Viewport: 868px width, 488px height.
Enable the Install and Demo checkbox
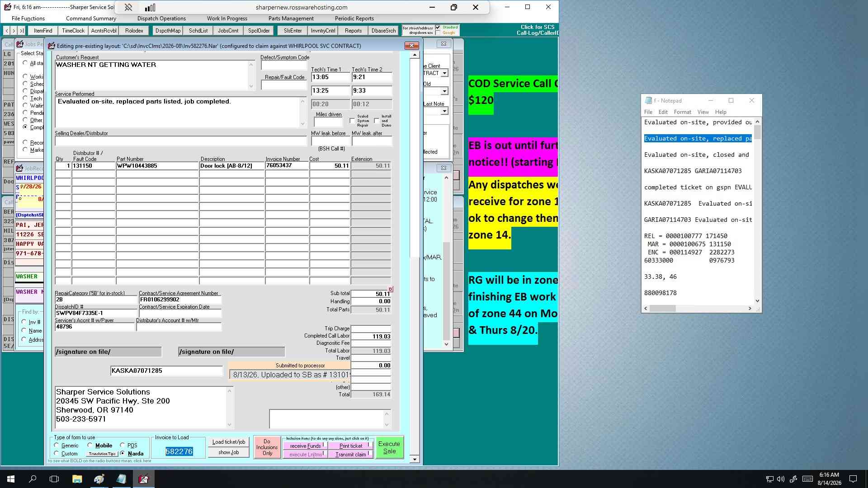tap(377, 121)
